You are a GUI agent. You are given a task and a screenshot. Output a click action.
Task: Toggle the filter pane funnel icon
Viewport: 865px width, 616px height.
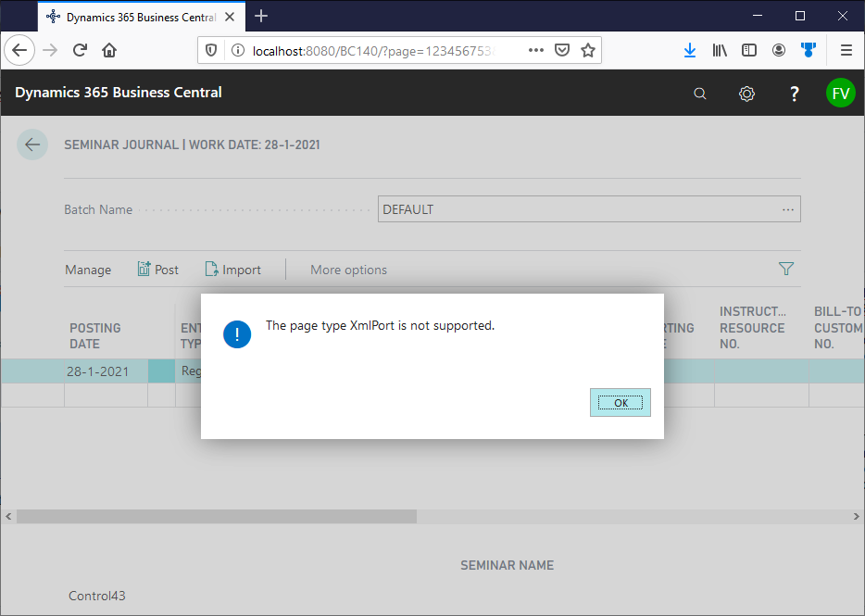pos(785,269)
